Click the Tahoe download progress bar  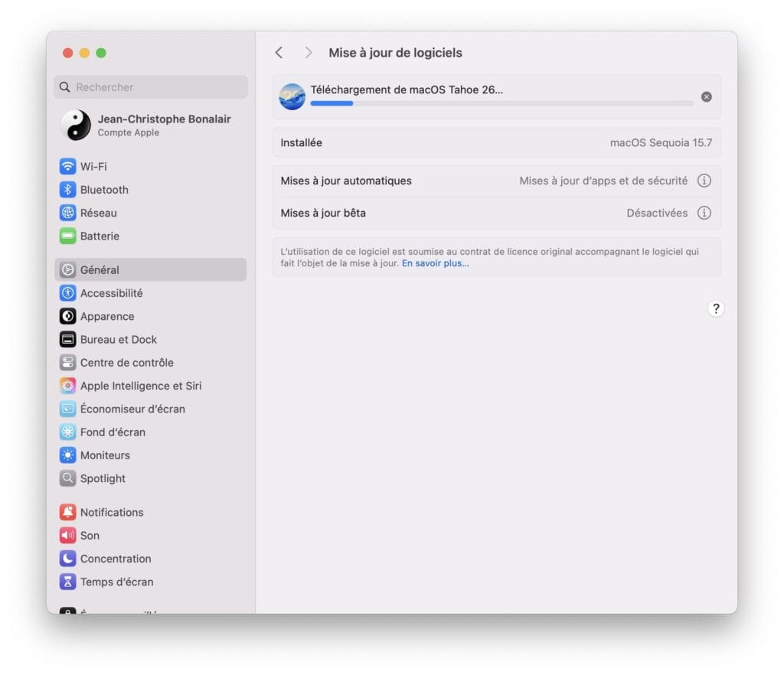tap(501, 103)
